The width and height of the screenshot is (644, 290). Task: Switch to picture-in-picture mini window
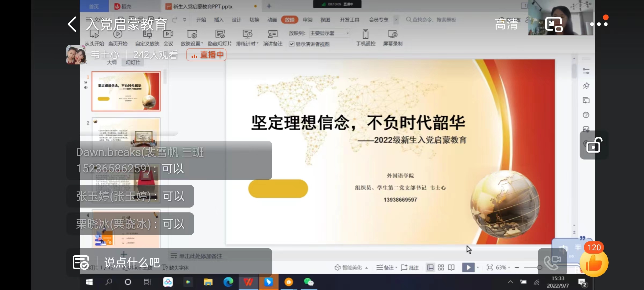tap(554, 24)
